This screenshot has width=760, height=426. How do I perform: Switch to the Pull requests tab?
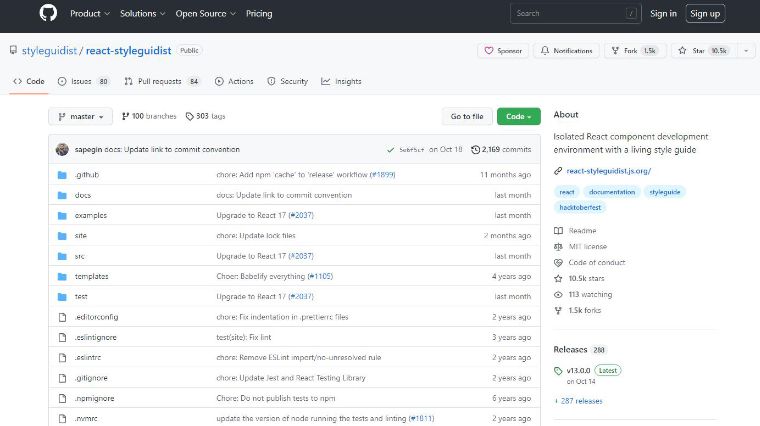pos(162,81)
